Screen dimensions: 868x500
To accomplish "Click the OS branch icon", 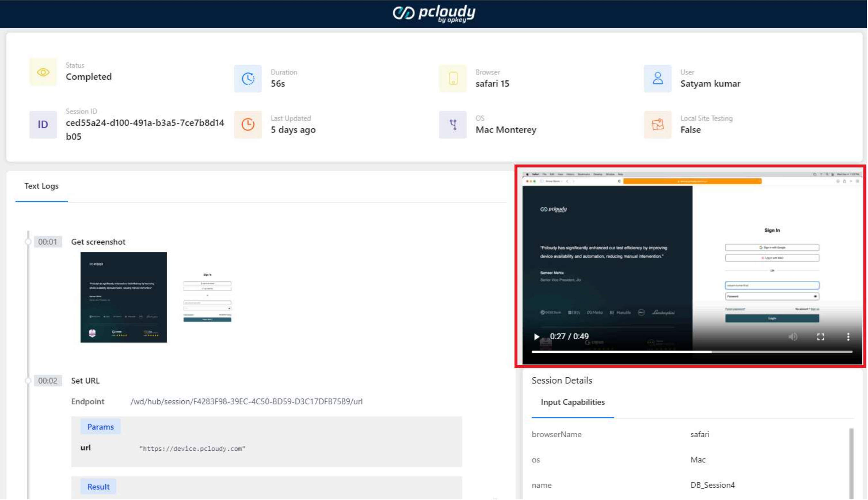I will pos(453,125).
